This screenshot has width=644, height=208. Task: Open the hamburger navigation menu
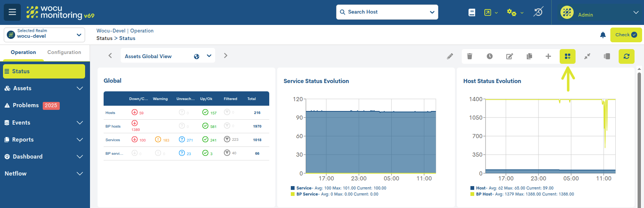12,12
